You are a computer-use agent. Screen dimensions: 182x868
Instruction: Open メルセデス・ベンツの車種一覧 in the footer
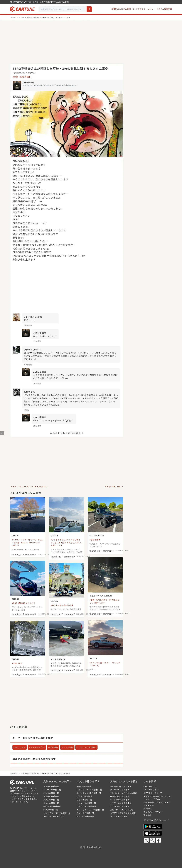57,813
